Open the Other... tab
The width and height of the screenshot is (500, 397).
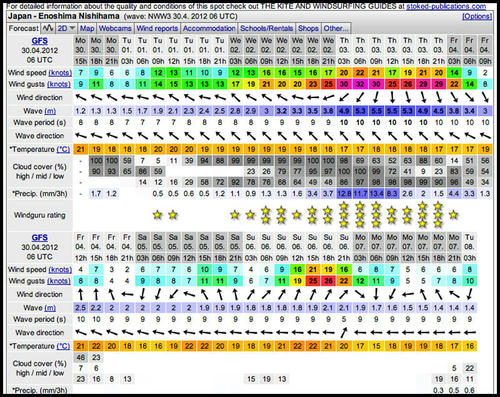(336, 28)
